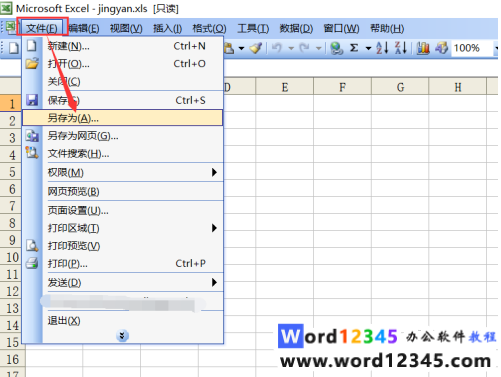Viewport: 501px width, 377px height.
Task: Click the New document toolbar icon
Action: [14, 48]
